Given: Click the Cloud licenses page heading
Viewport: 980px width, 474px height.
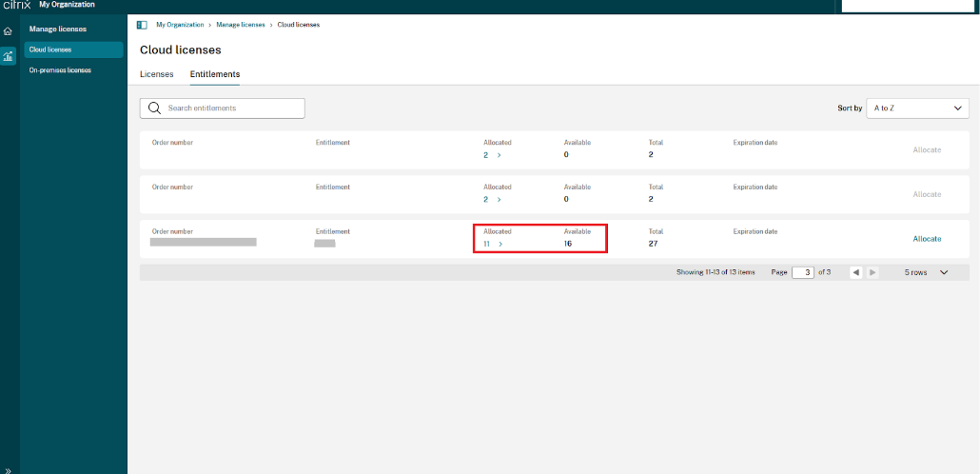Looking at the screenshot, I should tap(181, 50).
